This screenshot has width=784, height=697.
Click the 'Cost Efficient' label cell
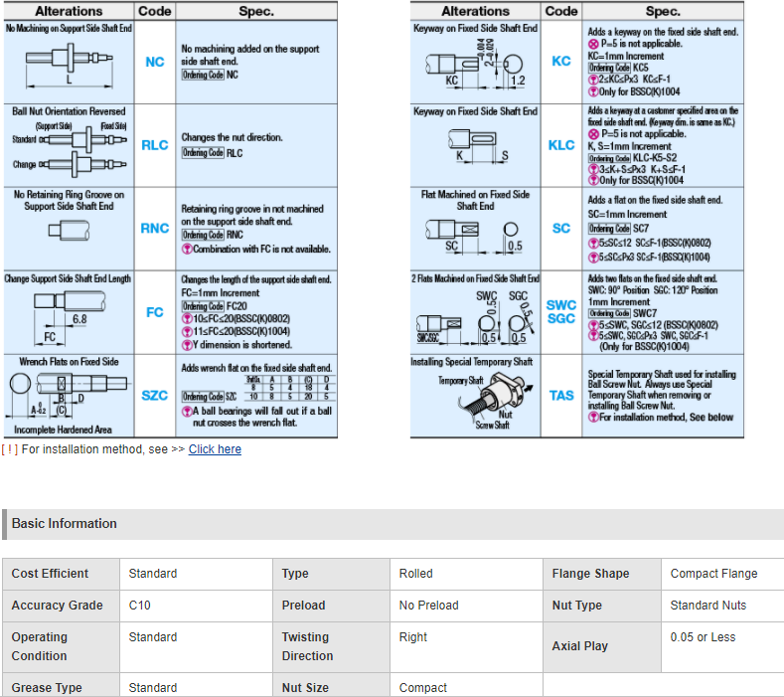[61, 574]
